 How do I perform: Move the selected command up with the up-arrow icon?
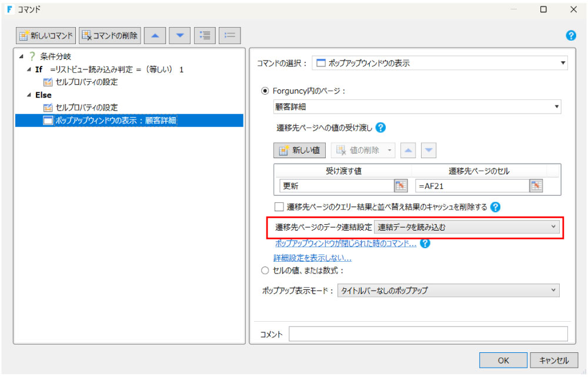(154, 35)
